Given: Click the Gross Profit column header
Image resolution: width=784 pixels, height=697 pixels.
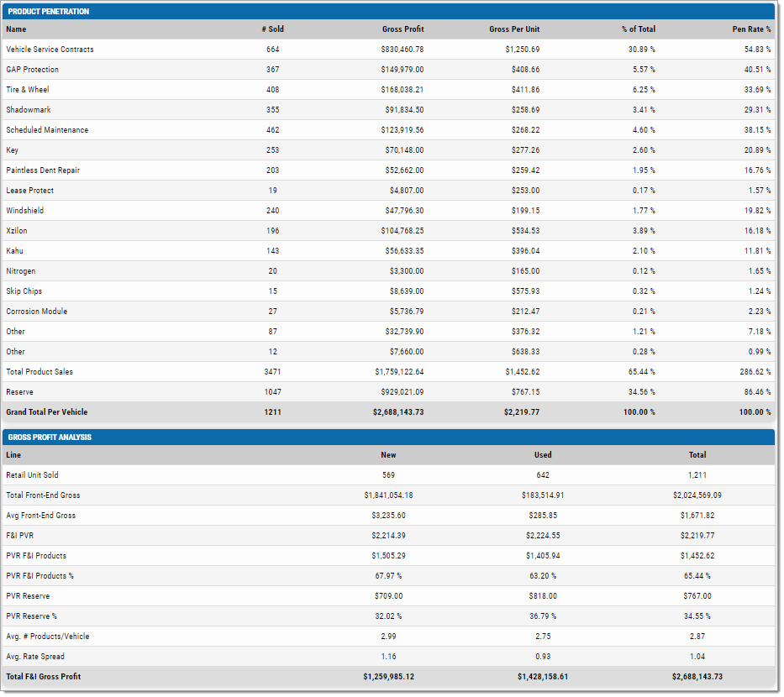Looking at the screenshot, I should [403, 29].
